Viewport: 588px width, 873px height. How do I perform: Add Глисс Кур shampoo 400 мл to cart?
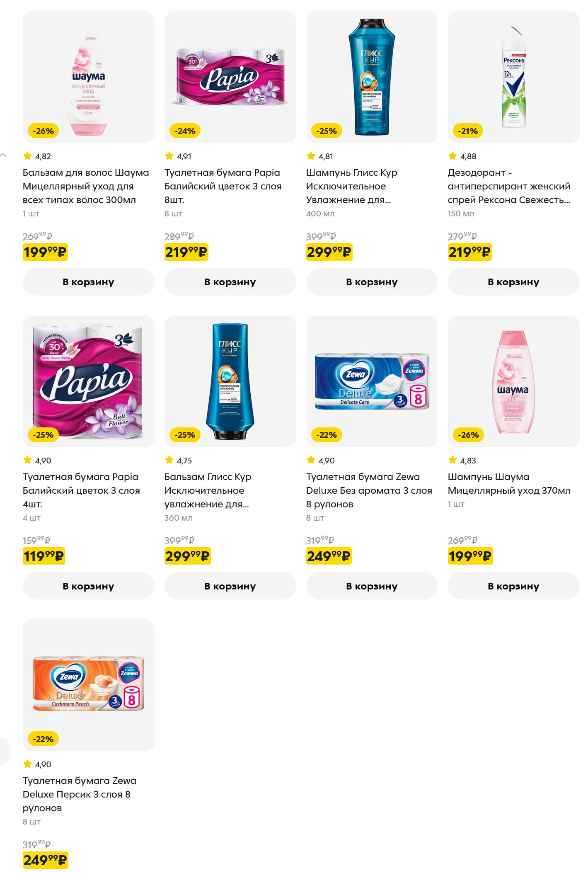tap(372, 282)
